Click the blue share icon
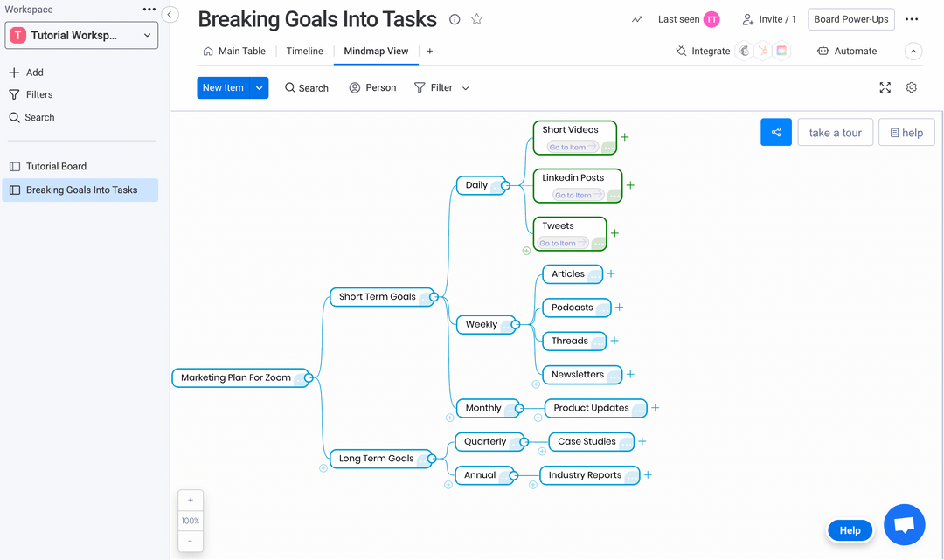The height and width of the screenshot is (560, 944). tap(776, 132)
